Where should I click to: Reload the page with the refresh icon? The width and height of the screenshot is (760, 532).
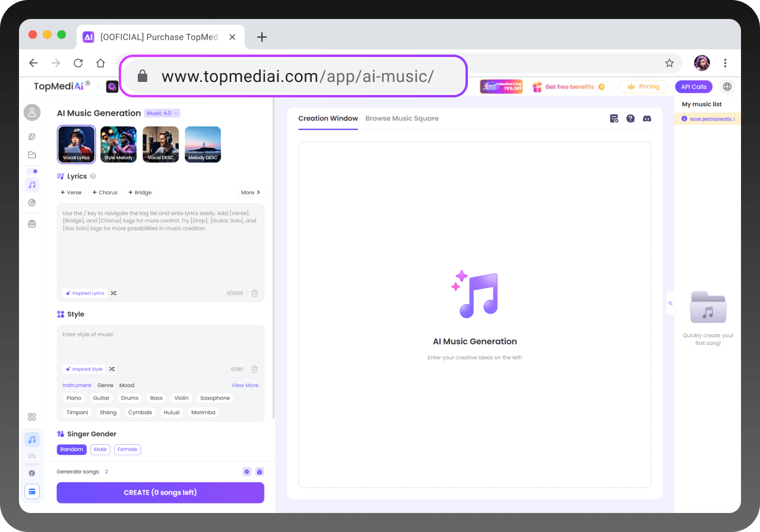78,63
